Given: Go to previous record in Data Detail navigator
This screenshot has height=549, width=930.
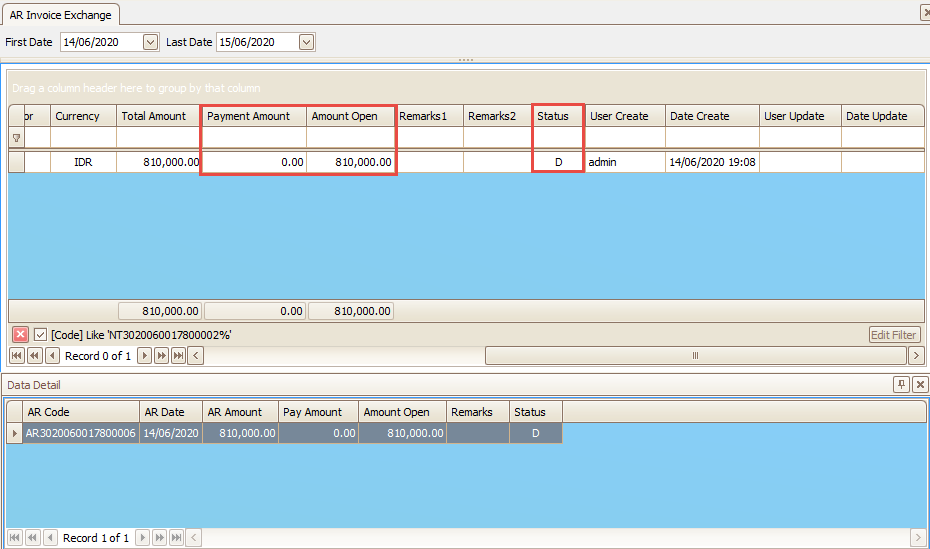Looking at the screenshot, I should point(51,538).
